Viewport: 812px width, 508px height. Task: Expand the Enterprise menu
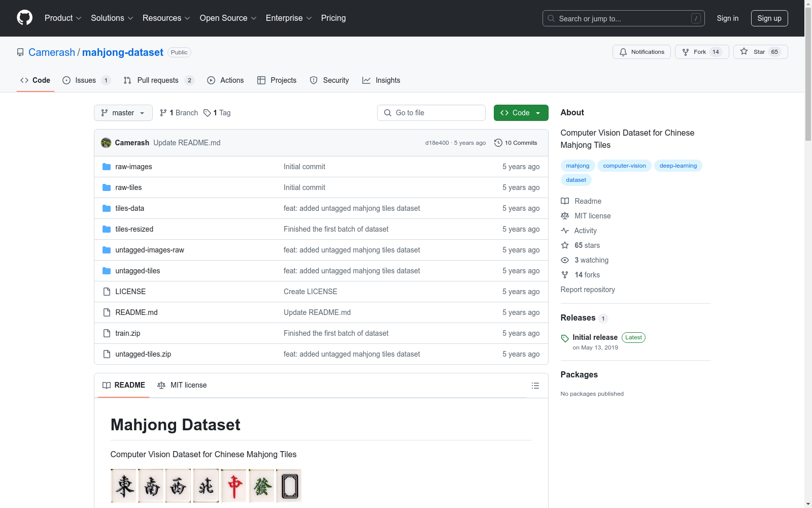tap(289, 18)
